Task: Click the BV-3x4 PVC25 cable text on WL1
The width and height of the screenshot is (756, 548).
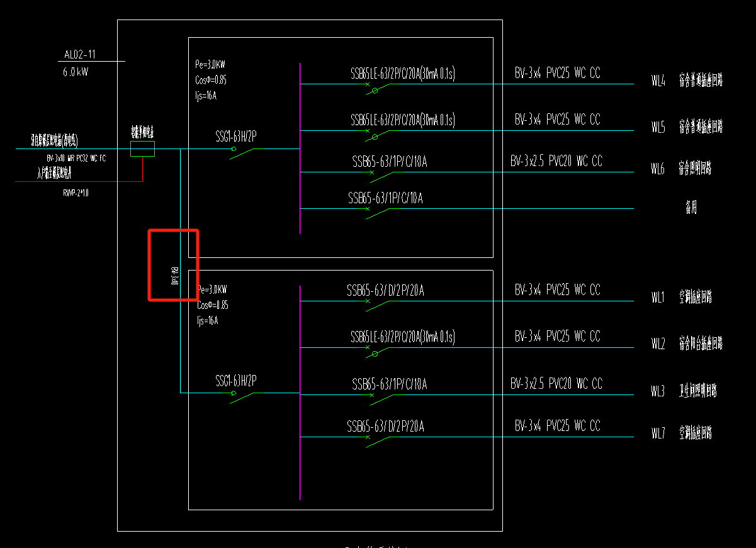Action: 558,290
